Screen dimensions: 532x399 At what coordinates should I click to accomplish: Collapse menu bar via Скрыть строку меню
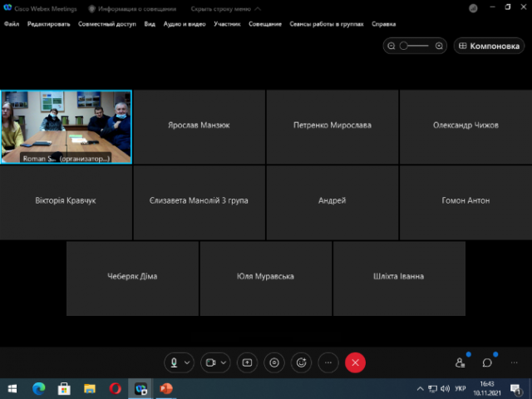220,9
